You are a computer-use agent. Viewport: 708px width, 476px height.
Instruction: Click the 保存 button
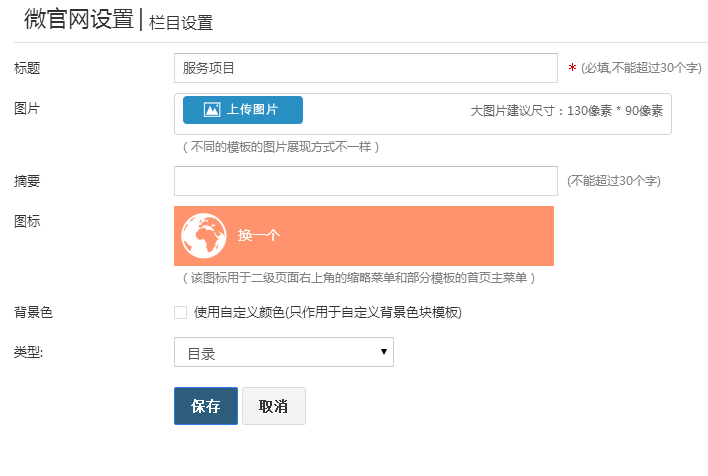pyautogui.click(x=206, y=406)
